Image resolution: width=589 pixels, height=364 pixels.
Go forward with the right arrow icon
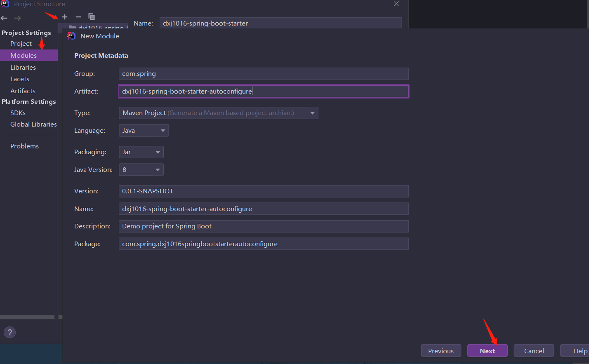click(17, 18)
